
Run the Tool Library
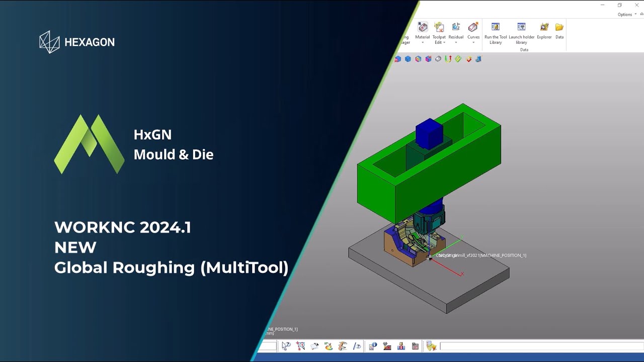click(x=496, y=33)
